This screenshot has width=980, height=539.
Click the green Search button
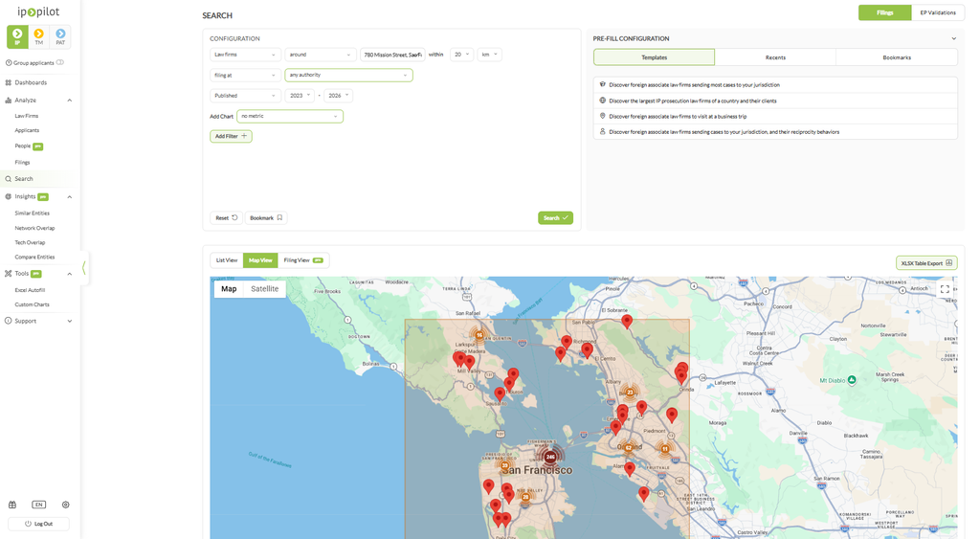[x=556, y=218]
